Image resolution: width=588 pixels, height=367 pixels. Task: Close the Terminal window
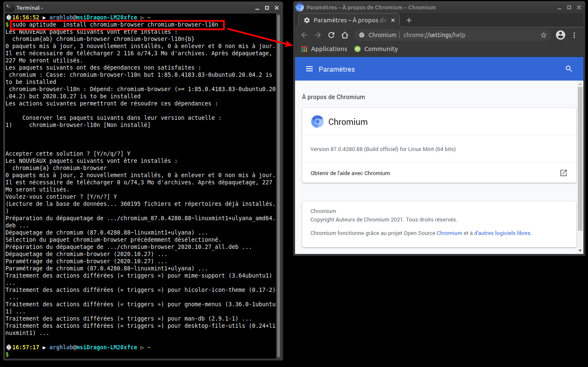point(276,8)
